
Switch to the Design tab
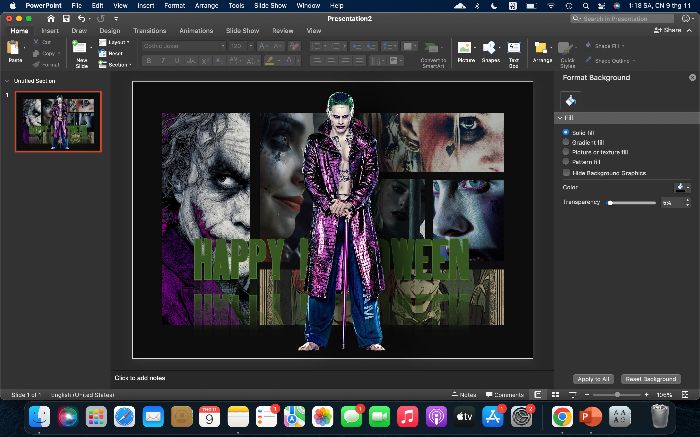click(110, 31)
